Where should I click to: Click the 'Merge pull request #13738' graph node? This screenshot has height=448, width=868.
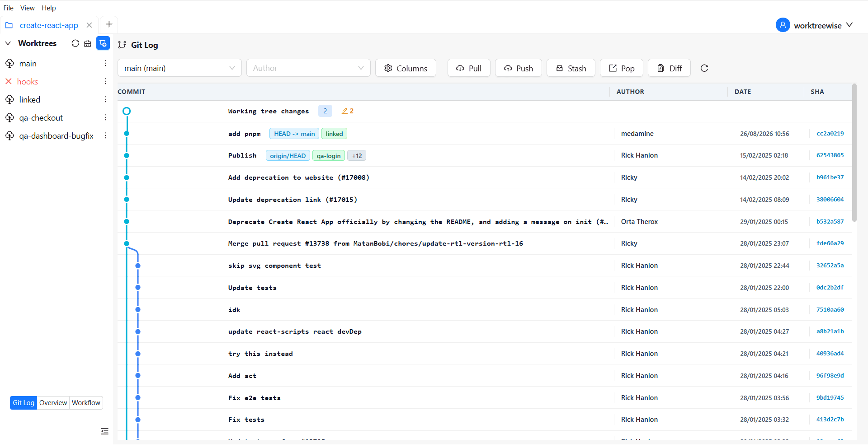(x=127, y=243)
